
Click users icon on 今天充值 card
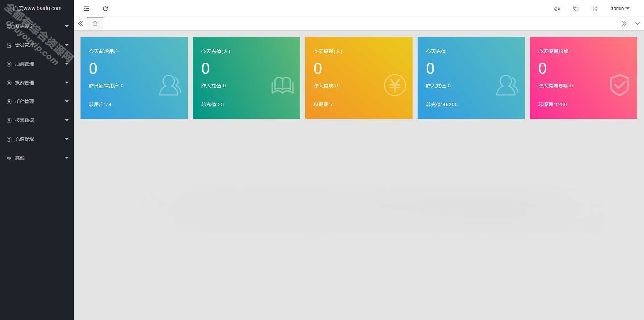click(x=507, y=85)
